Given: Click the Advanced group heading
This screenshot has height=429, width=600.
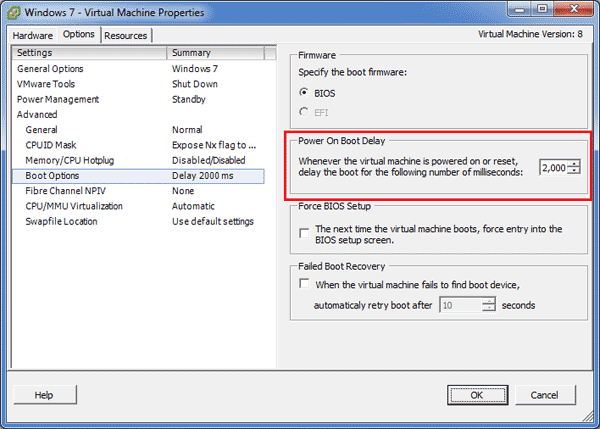Looking at the screenshot, I should (x=37, y=114).
